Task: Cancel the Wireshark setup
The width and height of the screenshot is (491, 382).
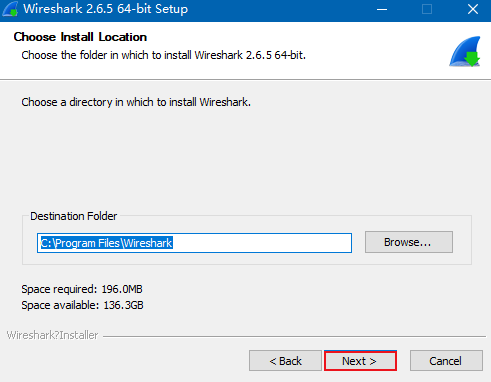Action: click(x=446, y=361)
